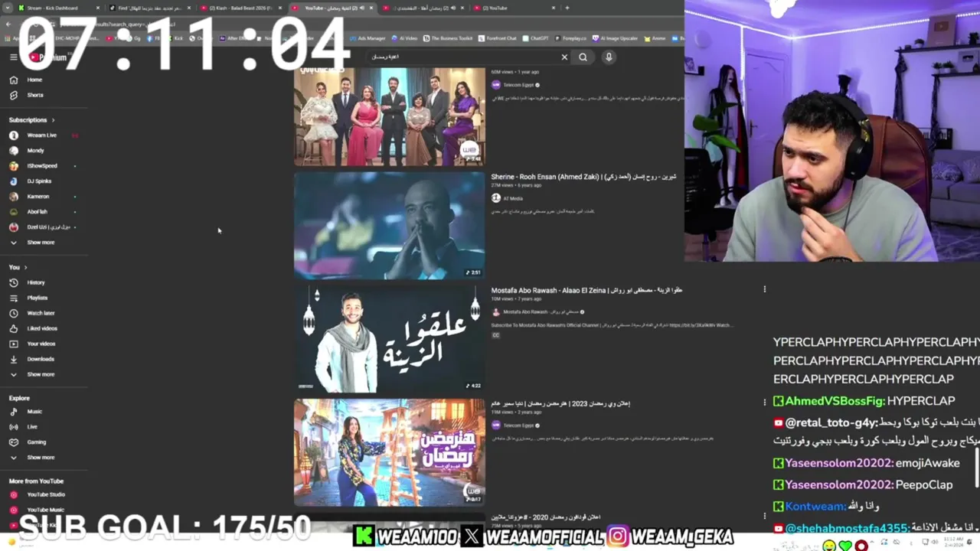Play the Sherine - Rooh Ensan thumbnail

[x=389, y=226]
